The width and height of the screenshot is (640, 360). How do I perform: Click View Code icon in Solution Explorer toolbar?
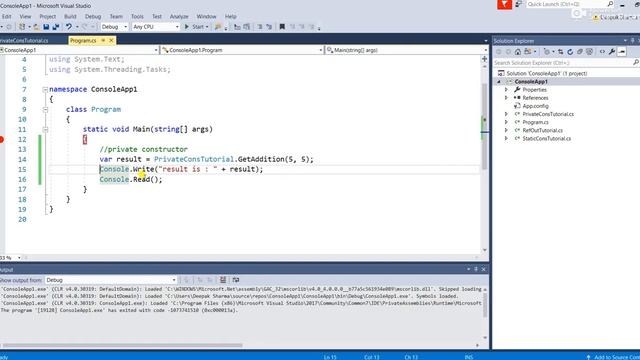tap(602, 52)
